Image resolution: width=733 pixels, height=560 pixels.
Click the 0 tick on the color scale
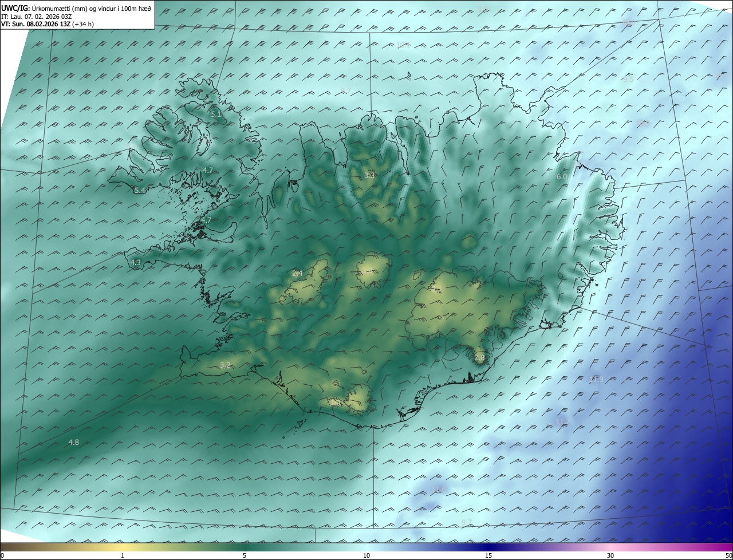click(2, 555)
